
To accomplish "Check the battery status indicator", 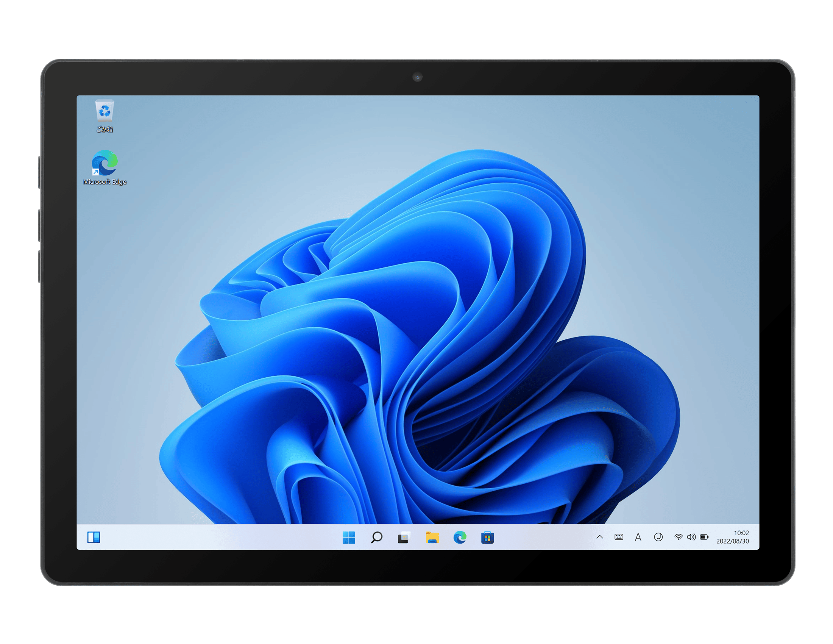I will [704, 538].
